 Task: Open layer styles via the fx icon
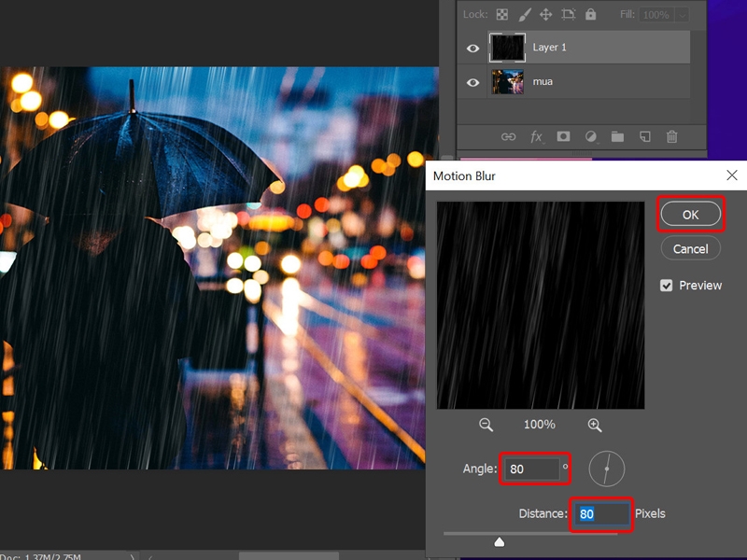click(537, 136)
